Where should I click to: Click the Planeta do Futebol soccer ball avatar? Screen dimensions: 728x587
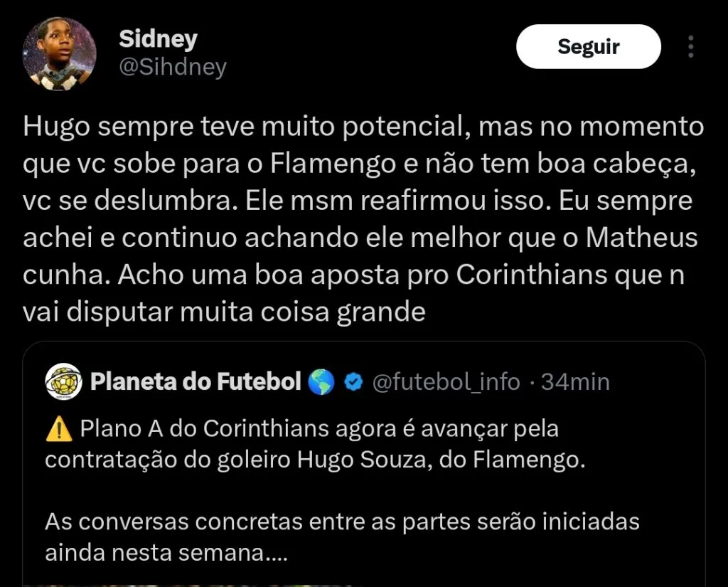click(62, 382)
